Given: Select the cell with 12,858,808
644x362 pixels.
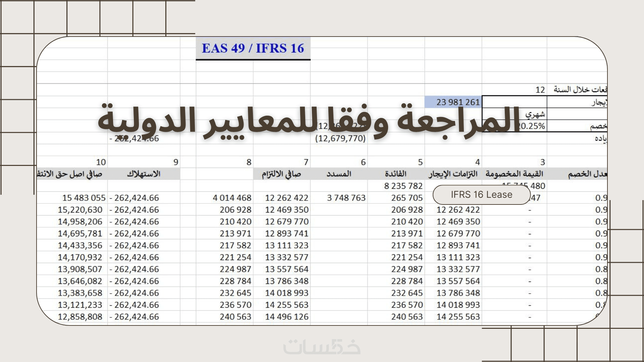Looking at the screenshot, I should pyautogui.click(x=80, y=317).
